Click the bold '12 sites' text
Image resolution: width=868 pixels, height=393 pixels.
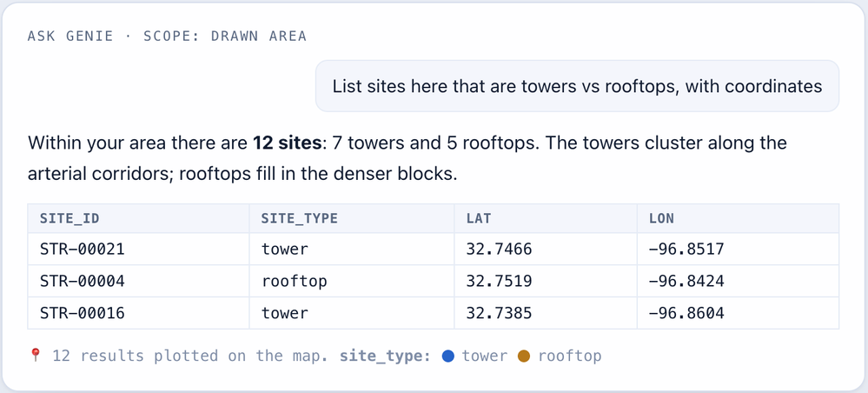tap(287, 143)
